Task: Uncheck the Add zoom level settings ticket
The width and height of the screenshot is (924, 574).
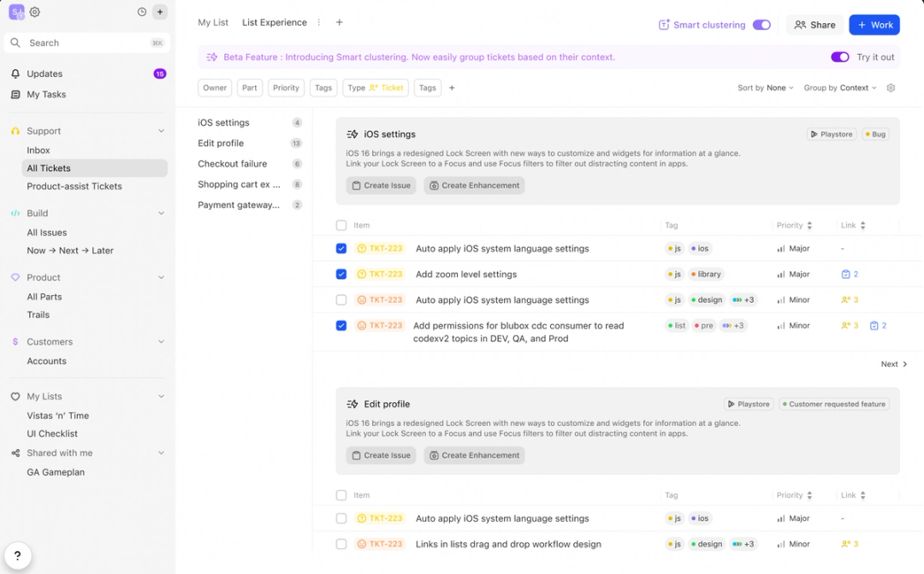Action: (x=341, y=275)
